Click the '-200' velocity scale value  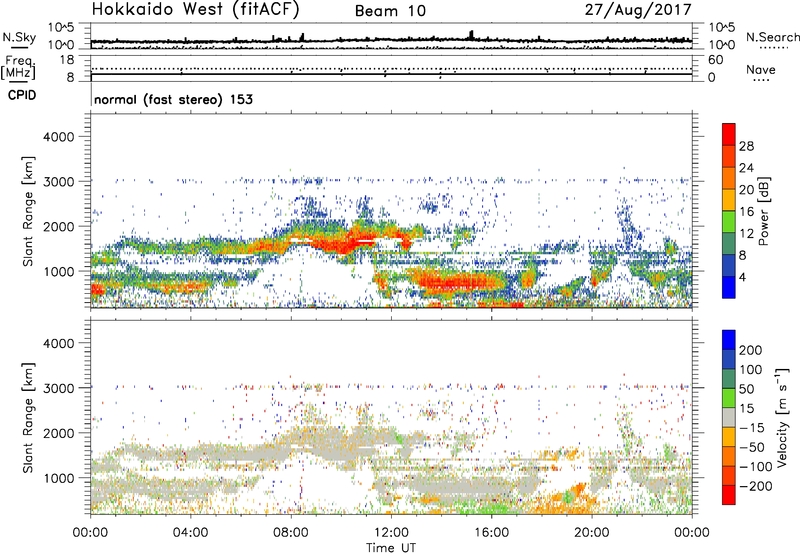click(x=756, y=486)
